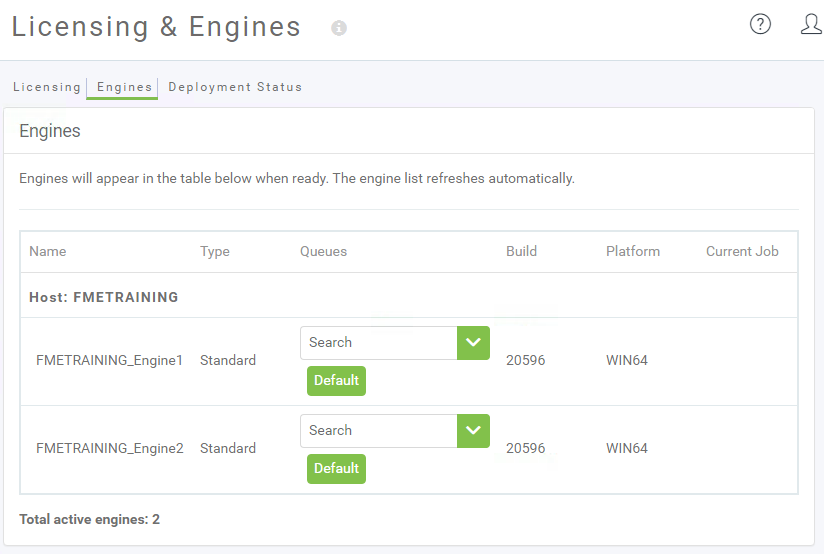
Task: Click the Default queue tag for FMETRAINING_Engine2
Action: point(336,468)
